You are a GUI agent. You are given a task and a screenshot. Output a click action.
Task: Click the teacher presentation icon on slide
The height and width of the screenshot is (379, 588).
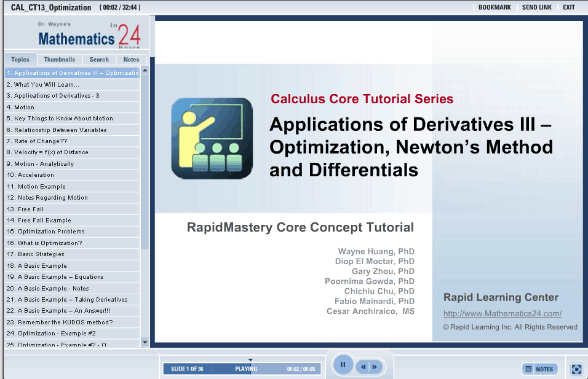point(212,138)
